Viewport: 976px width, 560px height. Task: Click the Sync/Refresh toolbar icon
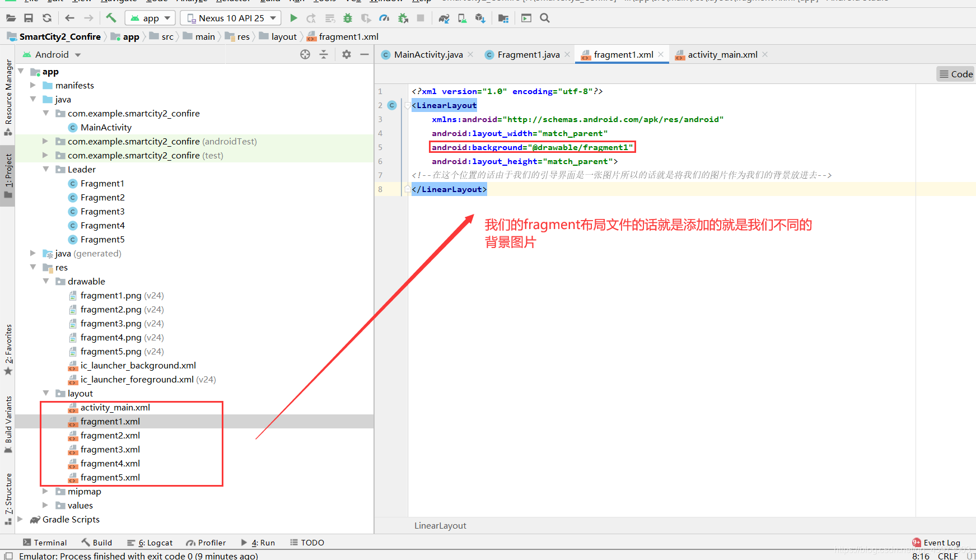[x=47, y=18]
